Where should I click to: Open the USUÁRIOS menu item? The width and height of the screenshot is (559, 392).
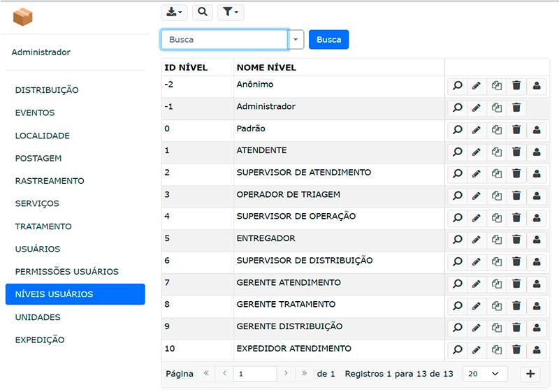pyautogui.click(x=38, y=249)
